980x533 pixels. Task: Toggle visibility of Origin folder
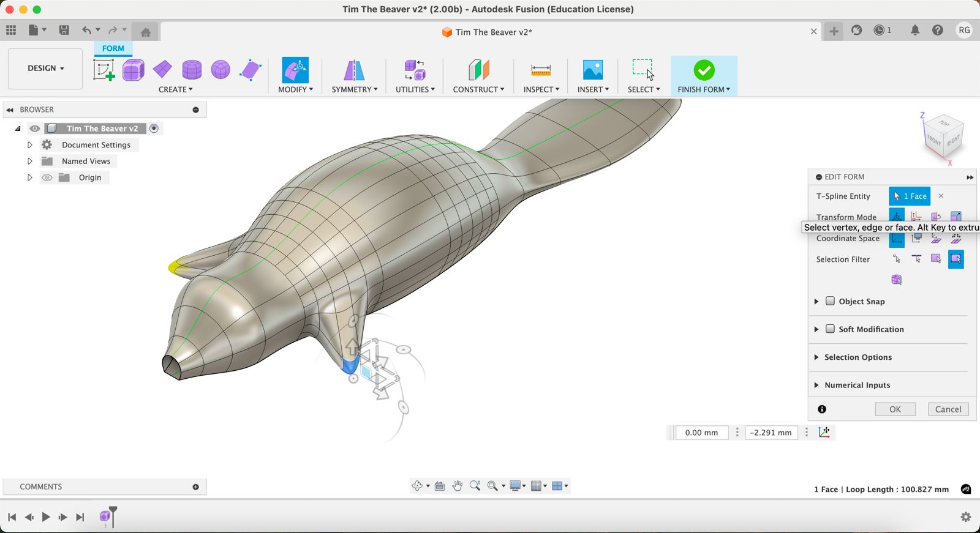47,177
